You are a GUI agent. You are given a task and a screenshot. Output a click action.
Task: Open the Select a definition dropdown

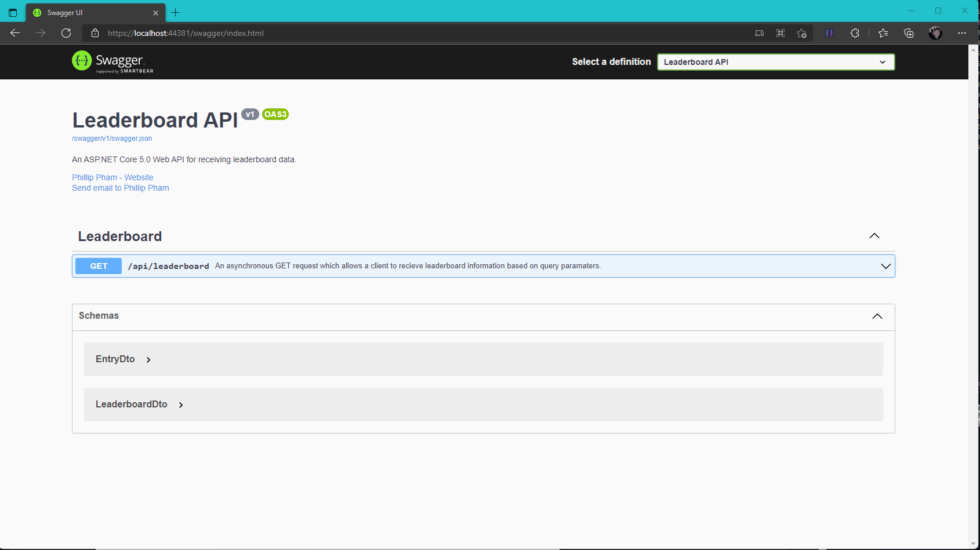click(x=776, y=62)
